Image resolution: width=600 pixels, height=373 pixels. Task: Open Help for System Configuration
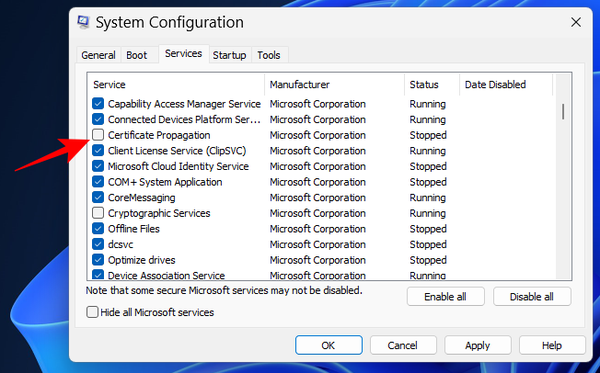point(552,345)
